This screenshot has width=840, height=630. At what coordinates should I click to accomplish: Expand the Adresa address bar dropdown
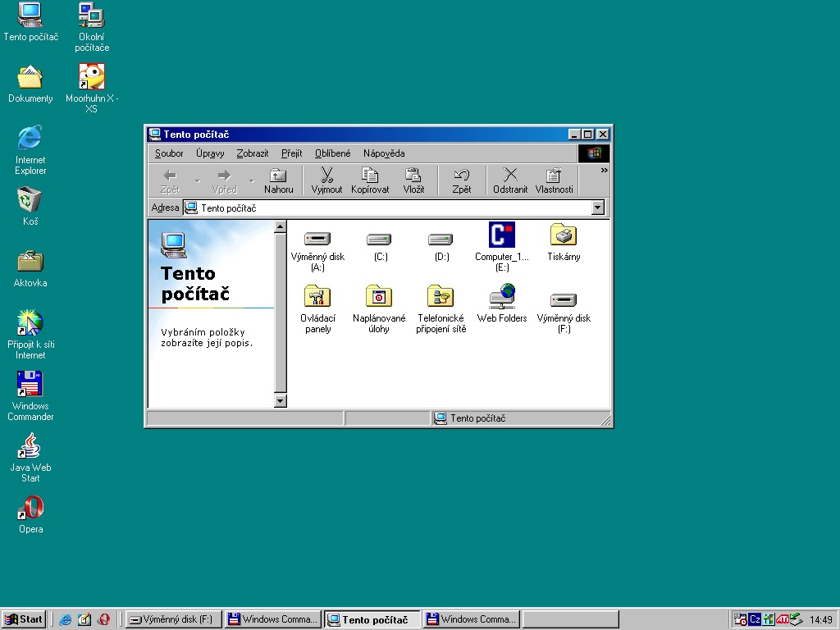[x=598, y=208]
